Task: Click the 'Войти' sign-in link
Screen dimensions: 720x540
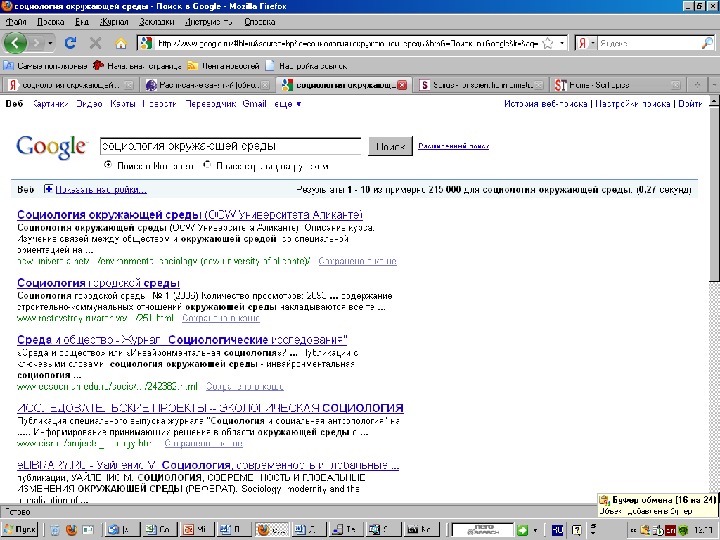Action: [690, 104]
